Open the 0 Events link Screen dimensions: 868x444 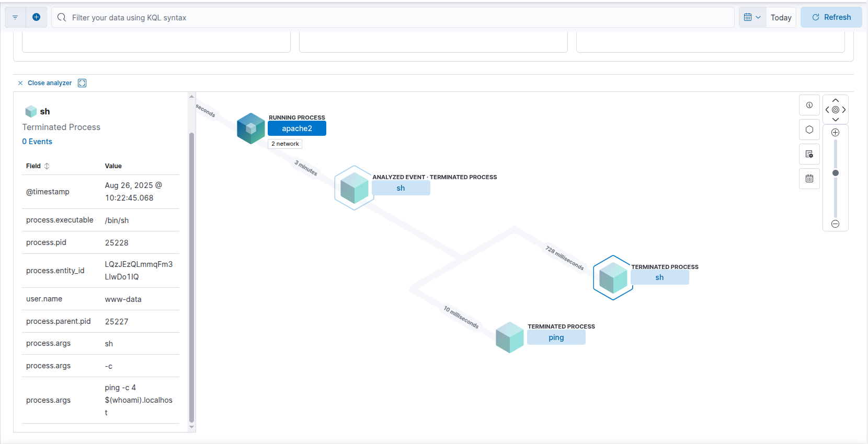[37, 142]
